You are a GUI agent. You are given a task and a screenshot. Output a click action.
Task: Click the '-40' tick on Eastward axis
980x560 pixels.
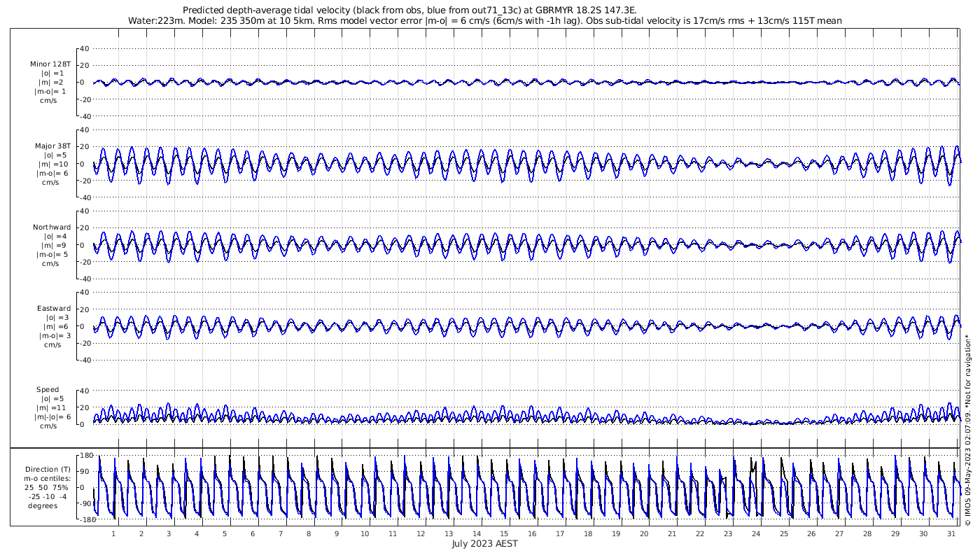tap(83, 360)
